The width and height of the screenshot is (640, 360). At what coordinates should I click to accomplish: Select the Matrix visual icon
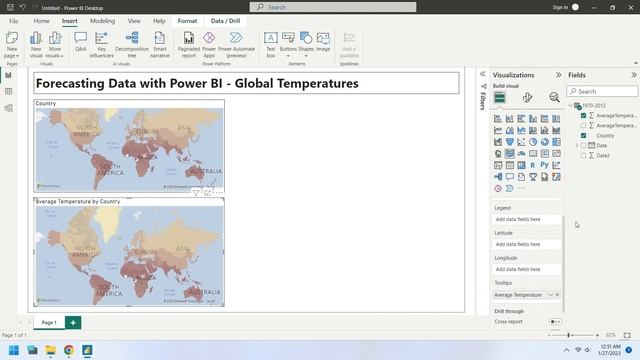(x=521, y=165)
